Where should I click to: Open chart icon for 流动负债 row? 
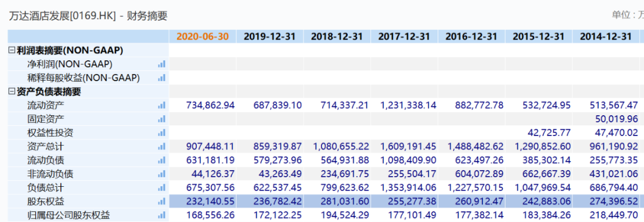coord(162,160)
